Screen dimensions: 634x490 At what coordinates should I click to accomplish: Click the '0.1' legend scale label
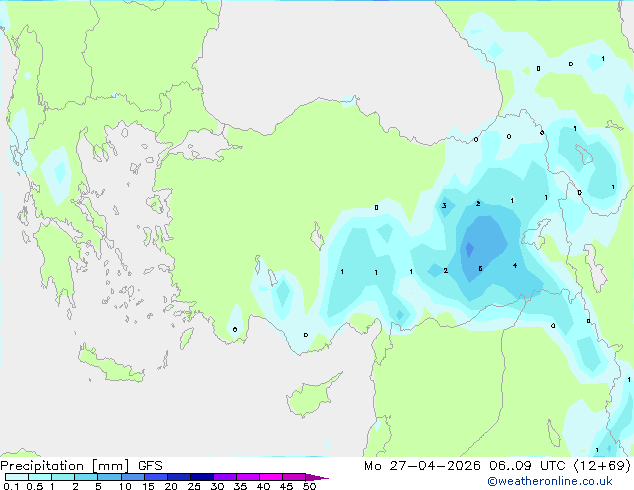[x=11, y=486]
